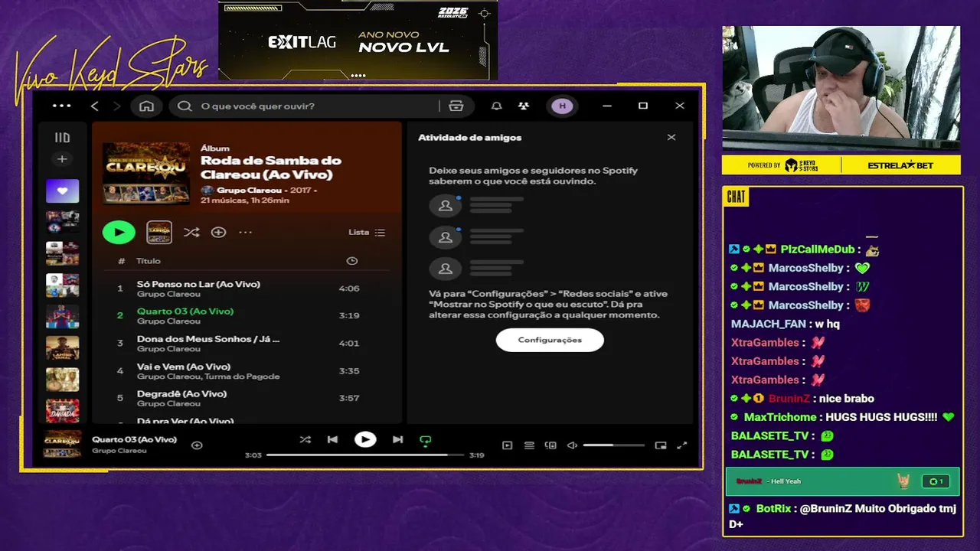The image size is (980, 551).
Task: Open the profile avatar 'H'
Action: click(x=562, y=106)
